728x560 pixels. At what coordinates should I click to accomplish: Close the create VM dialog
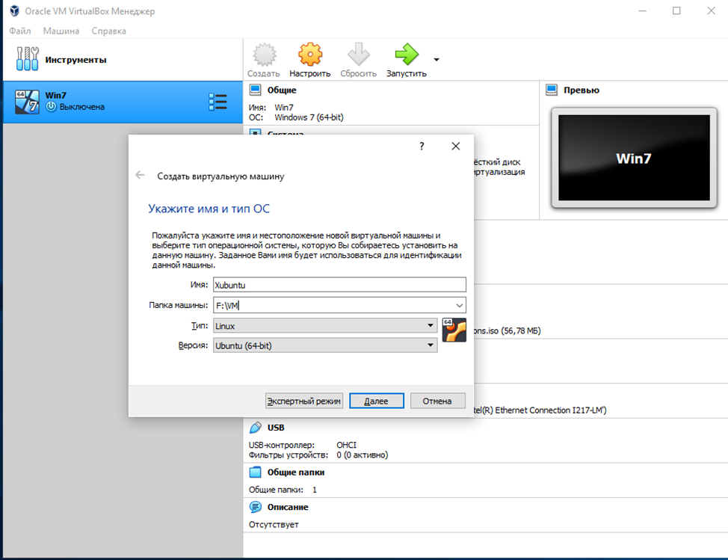click(x=456, y=147)
